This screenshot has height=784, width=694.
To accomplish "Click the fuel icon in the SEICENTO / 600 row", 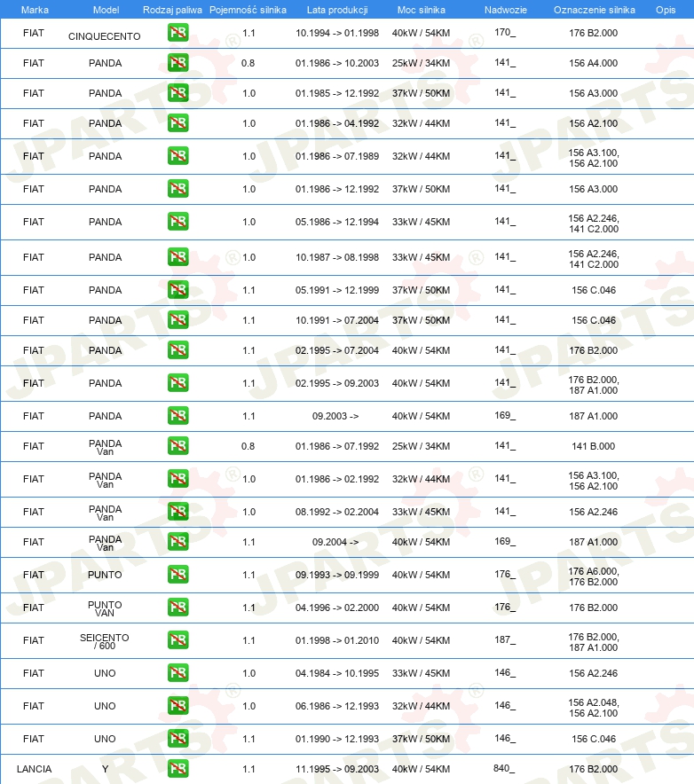I will pyautogui.click(x=178, y=640).
